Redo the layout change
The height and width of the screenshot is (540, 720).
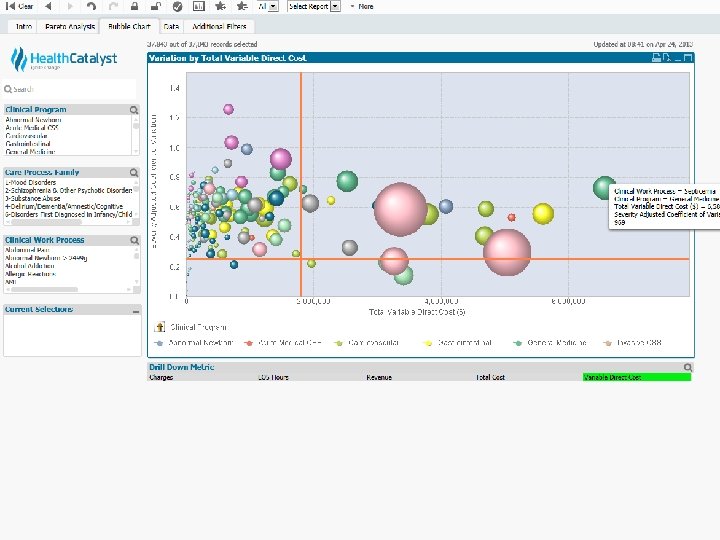pyautogui.click(x=113, y=6)
